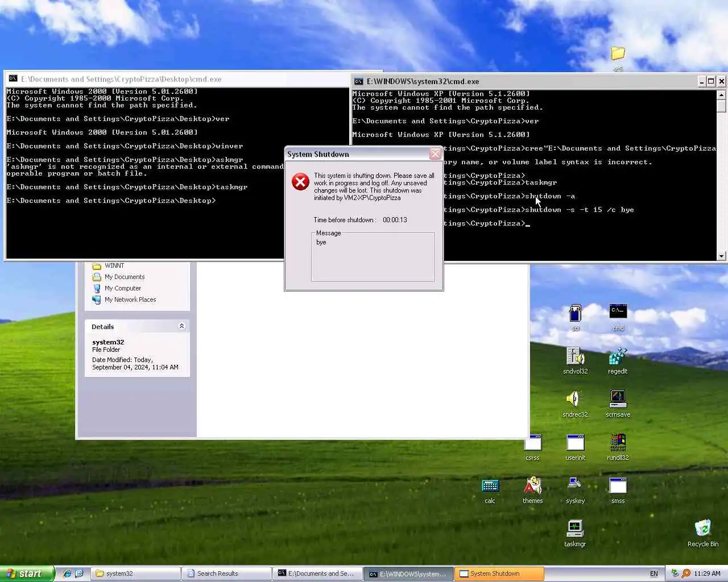Image resolution: width=728 pixels, height=582 pixels.
Task: Click the taskbar clock showing 11:29 AM
Action: click(707, 573)
